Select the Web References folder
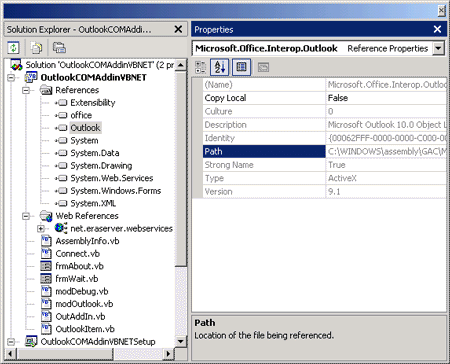The image size is (450, 364). tap(87, 216)
